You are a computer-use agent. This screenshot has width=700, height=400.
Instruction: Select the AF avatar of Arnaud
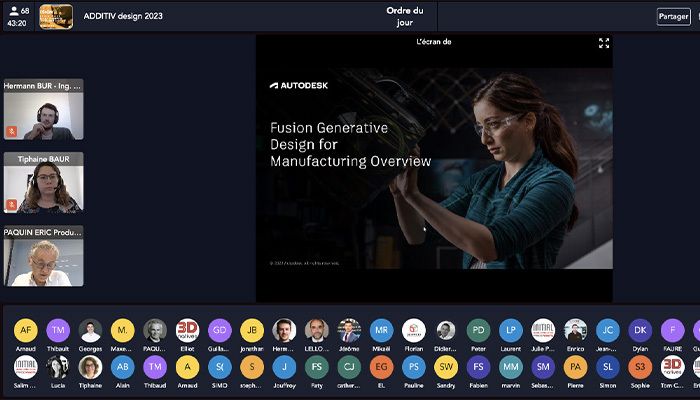coord(26,330)
